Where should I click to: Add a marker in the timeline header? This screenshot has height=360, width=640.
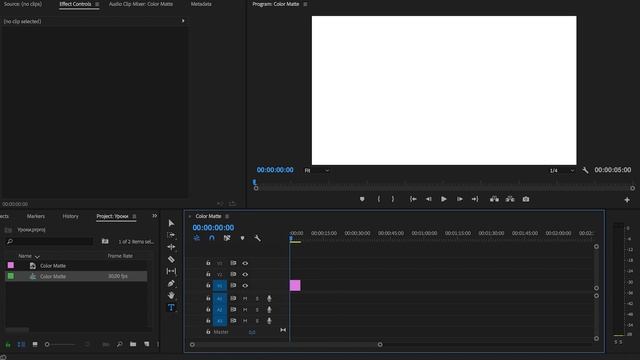(x=242, y=238)
